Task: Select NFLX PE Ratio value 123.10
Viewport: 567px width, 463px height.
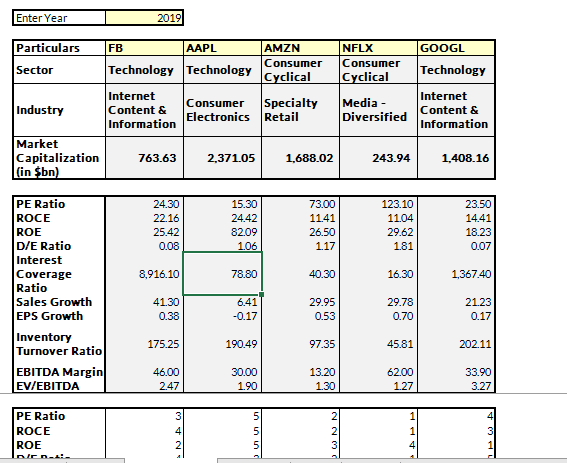Action: click(379, 204)
